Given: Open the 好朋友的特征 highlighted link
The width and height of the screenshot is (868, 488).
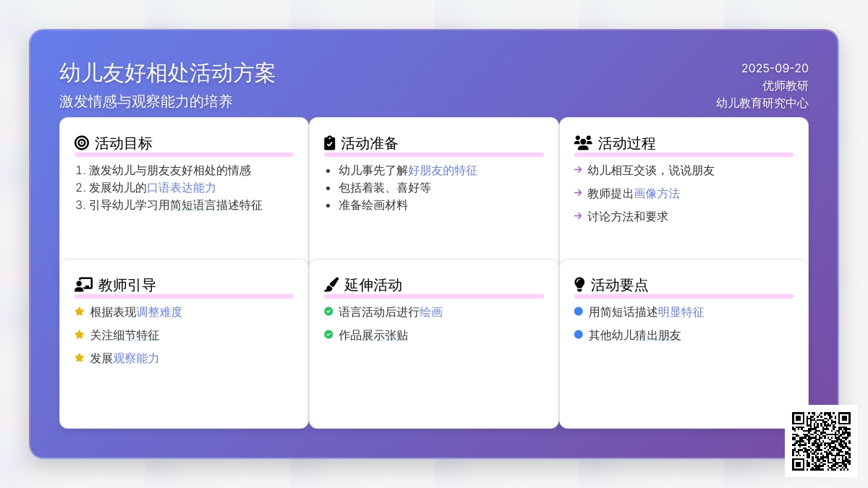Looking at the screenshot, I should (x=443, y=171).
